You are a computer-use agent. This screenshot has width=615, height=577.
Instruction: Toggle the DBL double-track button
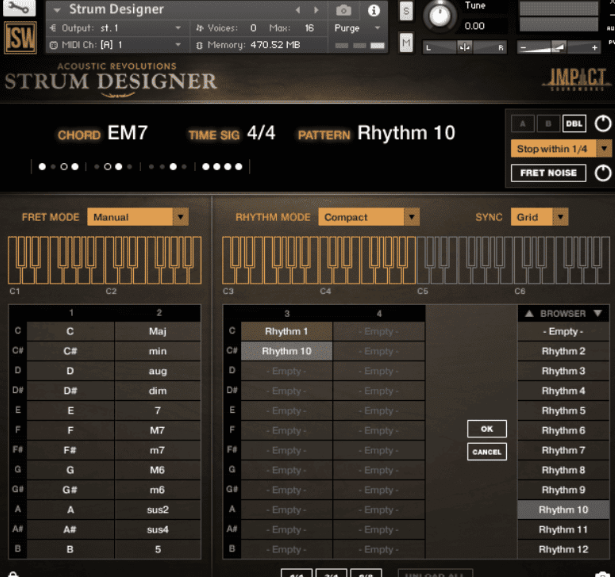click(x=574, y=124)
